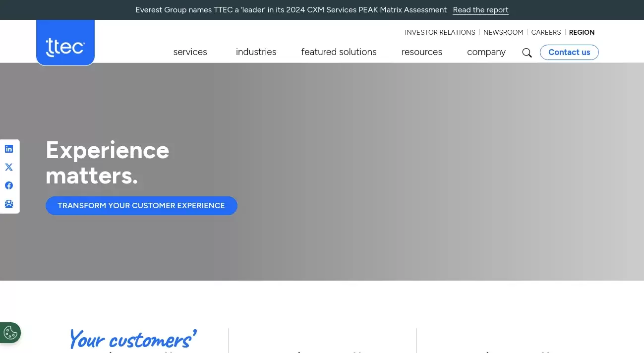Open the services navigation menu
The height and width of the screenshot is (353, 644).
190,52
